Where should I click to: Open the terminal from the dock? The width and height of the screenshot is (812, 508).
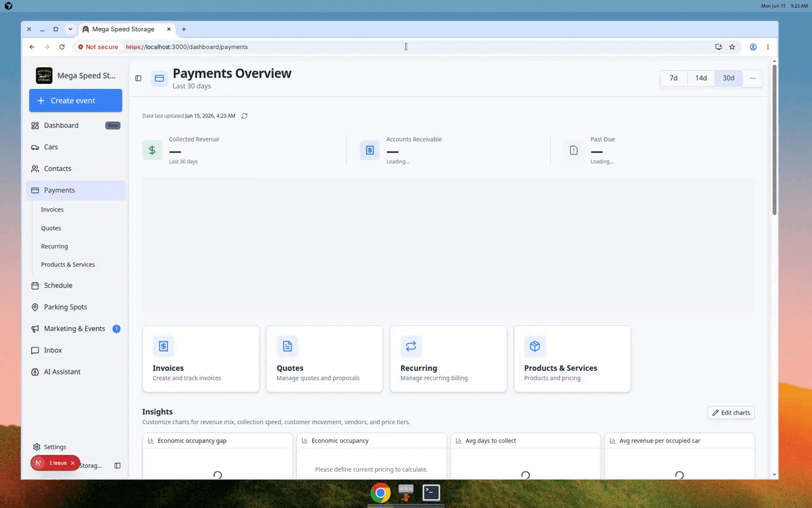point(431,493)
